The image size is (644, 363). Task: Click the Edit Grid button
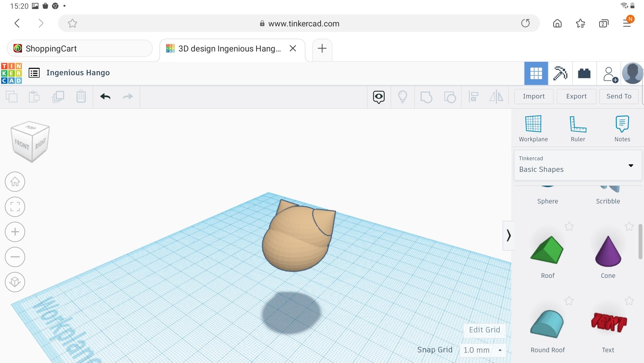484,330
